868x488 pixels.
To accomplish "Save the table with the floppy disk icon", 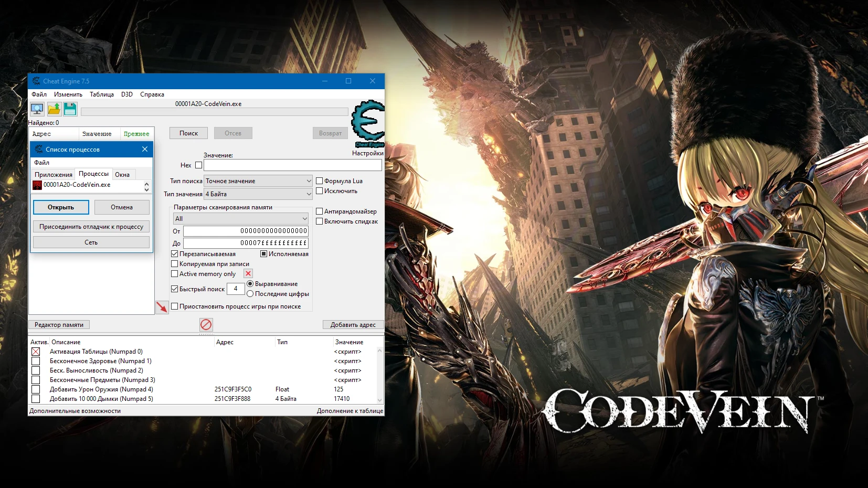I will (x=69, y=109).
